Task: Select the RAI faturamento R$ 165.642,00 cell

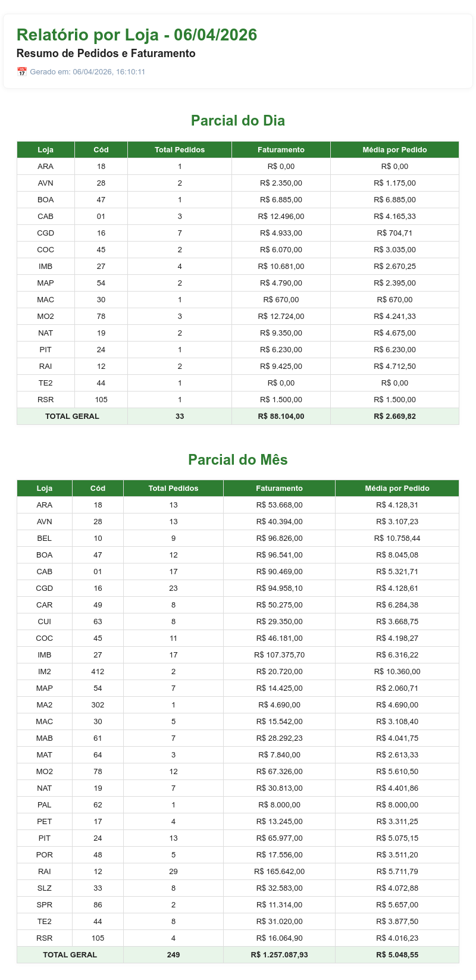Action: [x=279, y=872]
